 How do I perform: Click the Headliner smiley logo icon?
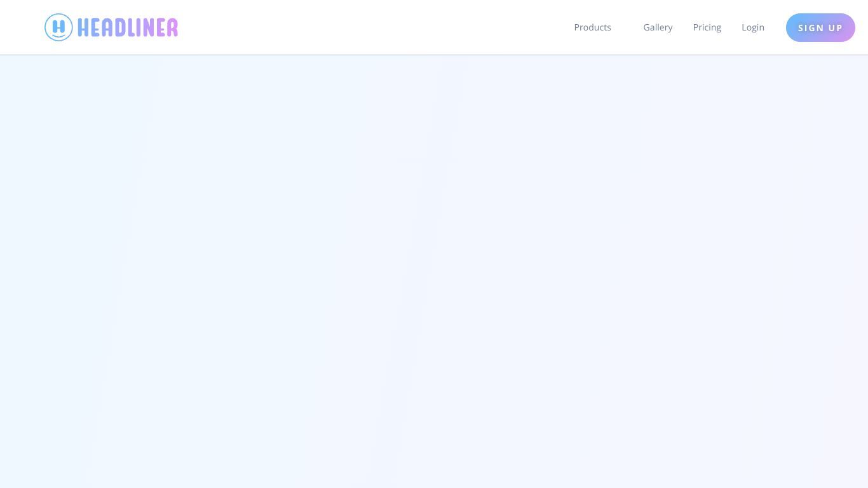tap(58, 27)
